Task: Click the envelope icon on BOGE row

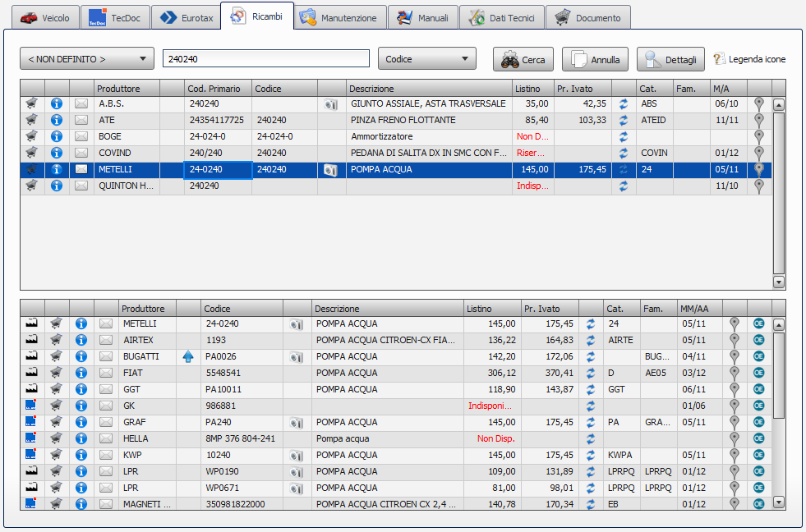Action: tap(81, 136)
